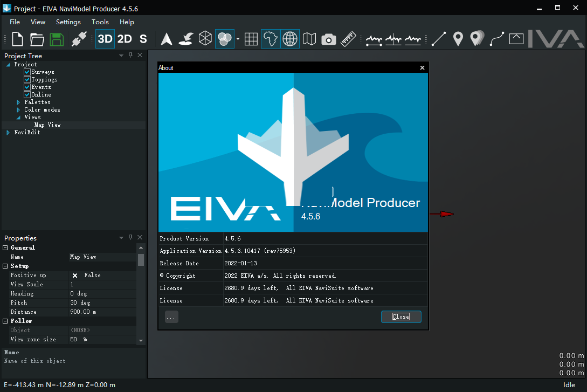Select the 3D view mode

coord(105,38)
